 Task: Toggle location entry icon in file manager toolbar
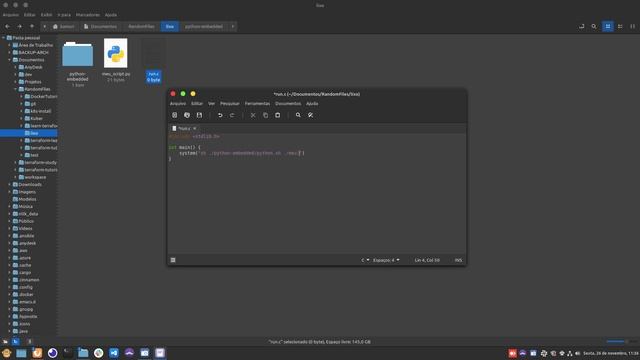582,26
